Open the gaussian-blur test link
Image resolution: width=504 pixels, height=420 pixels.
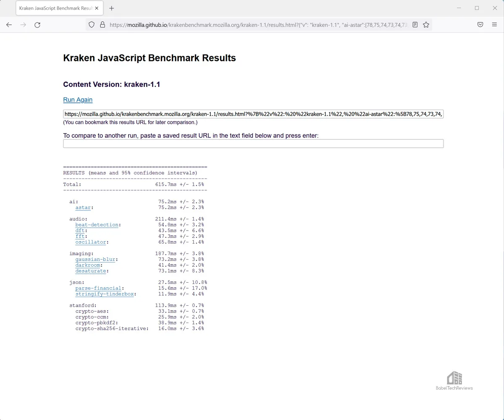[x=95, y=260]
